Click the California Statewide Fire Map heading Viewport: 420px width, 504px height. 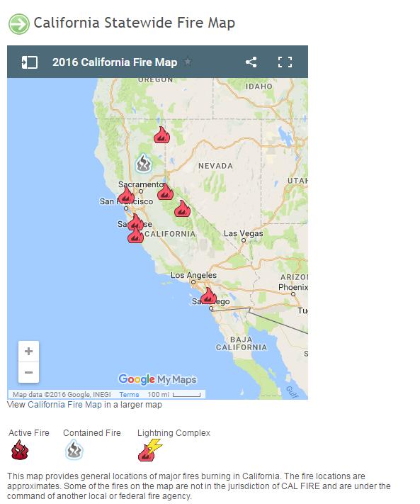135,23
